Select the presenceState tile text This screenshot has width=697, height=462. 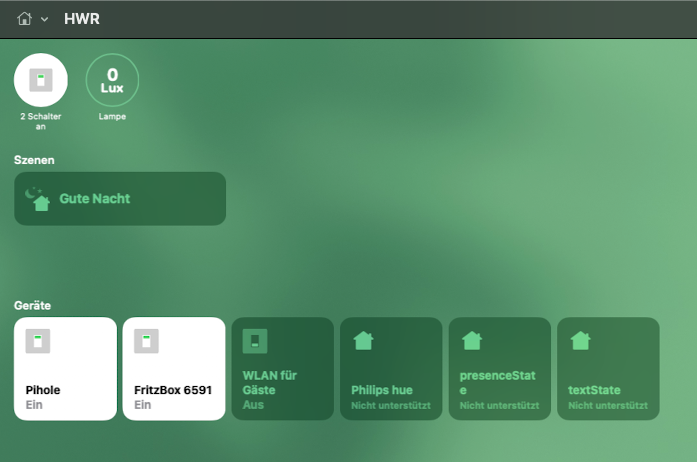point(497,383)
